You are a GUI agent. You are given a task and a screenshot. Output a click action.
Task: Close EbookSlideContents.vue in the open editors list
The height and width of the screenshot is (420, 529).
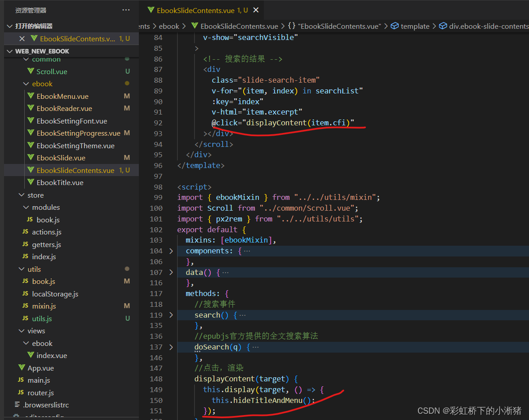click(22, 39)
